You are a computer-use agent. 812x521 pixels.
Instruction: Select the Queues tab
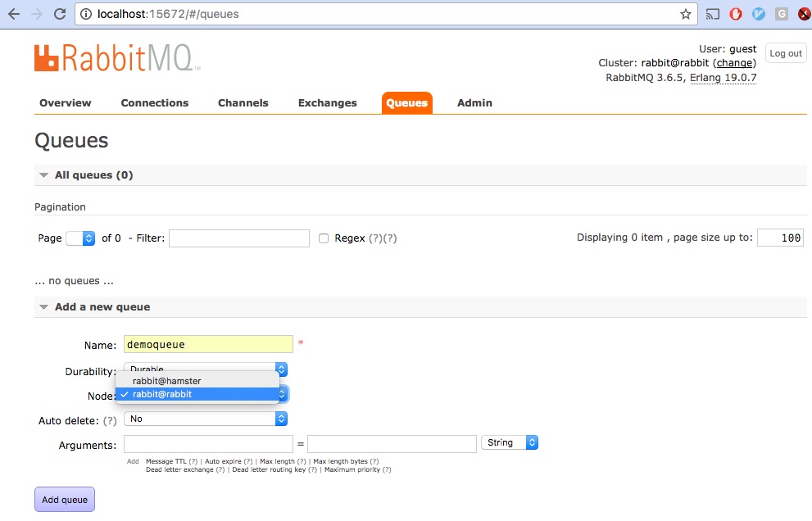(407, 103)
